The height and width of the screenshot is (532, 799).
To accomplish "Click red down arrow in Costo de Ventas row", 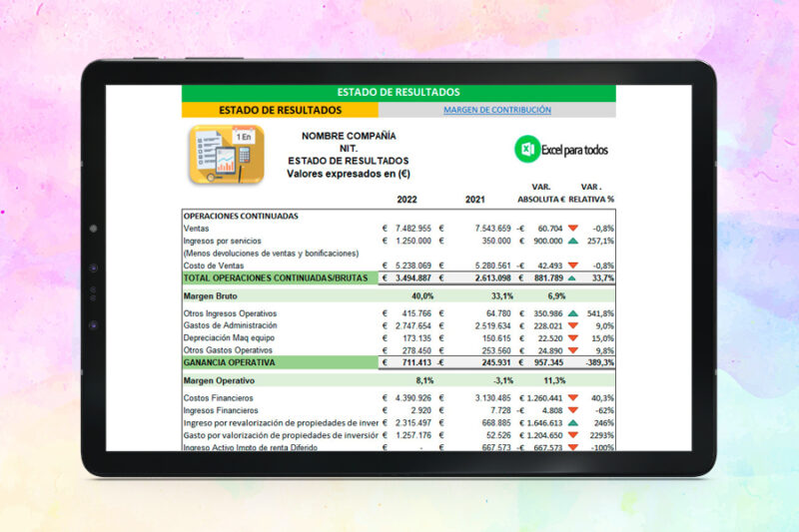I will click(573, 266).
